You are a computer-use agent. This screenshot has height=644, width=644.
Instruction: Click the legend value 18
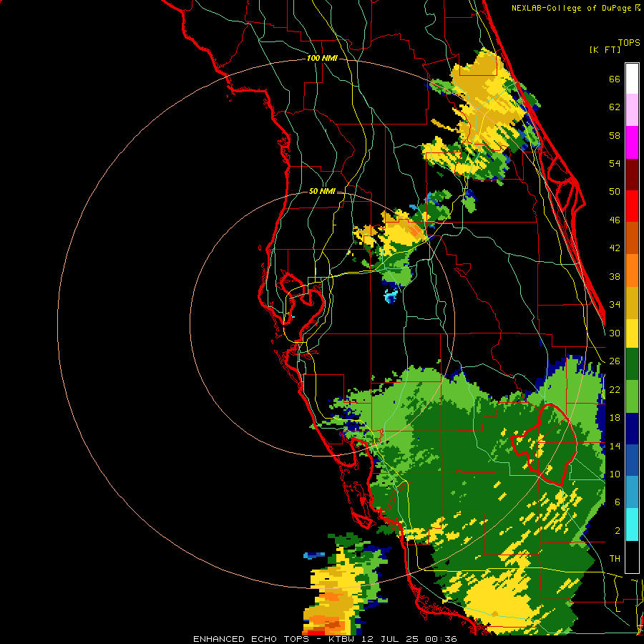pyautogui.click(x=615, y=418)
